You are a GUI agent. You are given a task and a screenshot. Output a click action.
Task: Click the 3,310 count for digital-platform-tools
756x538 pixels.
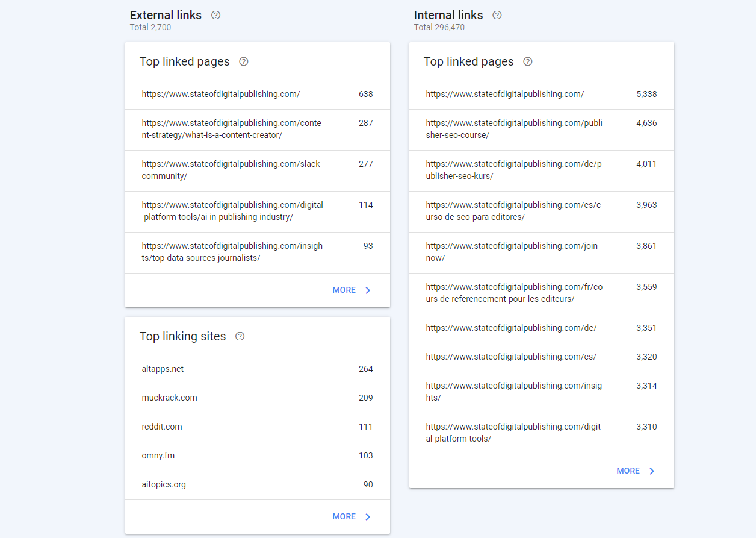[646, 427]
